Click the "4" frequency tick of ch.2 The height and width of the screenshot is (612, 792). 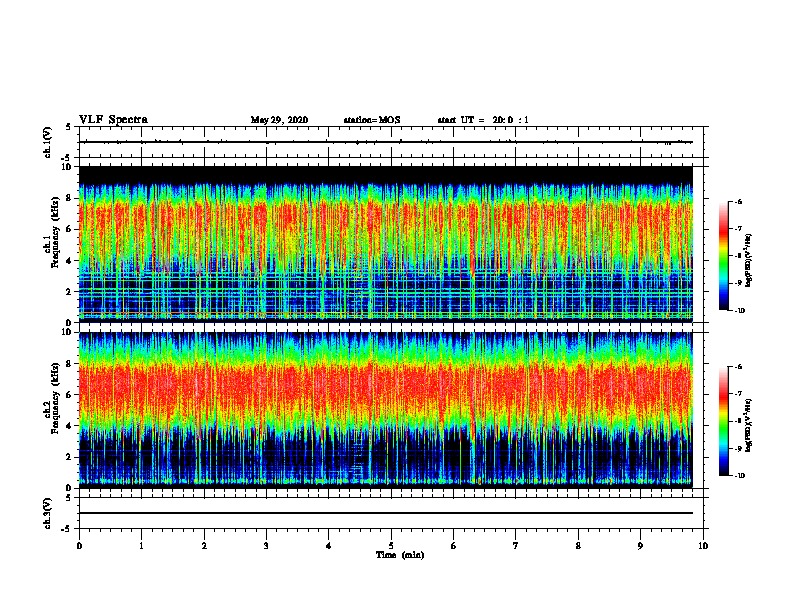pos(69,426)
